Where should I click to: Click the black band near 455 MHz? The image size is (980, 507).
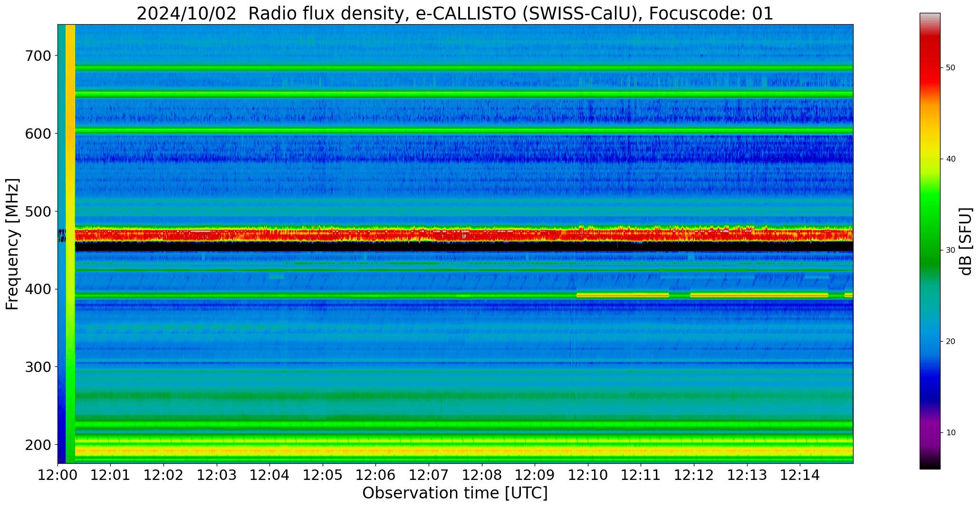[x=464, y=246]
